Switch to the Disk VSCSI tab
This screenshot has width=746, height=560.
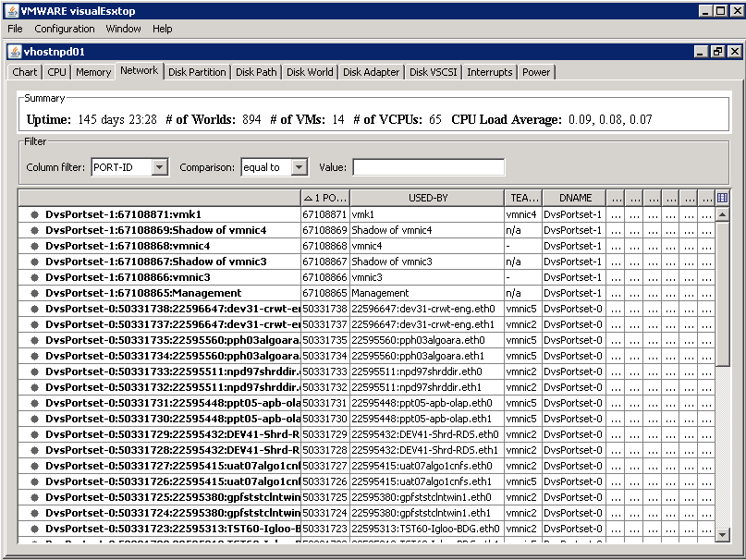coord(433,72)
